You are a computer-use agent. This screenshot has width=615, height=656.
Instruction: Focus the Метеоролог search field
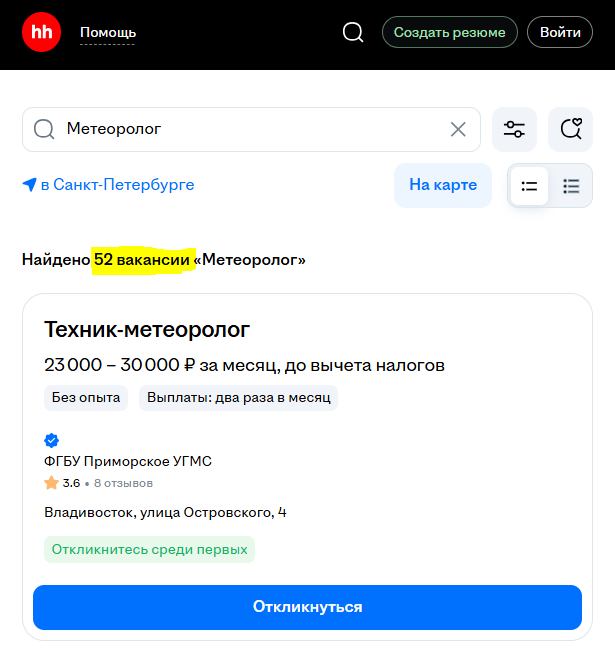(250, 129)
